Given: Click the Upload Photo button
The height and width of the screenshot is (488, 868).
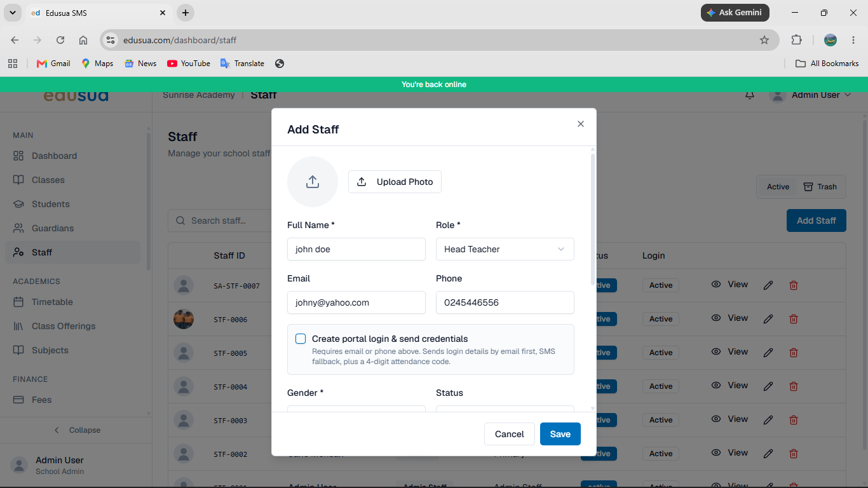Looking at the screenshot, I should (395, 182).
